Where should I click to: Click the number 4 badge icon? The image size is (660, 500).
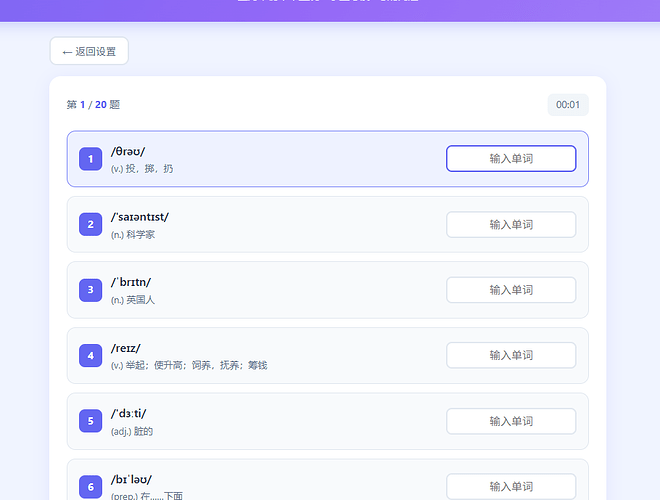coord(90,356)
